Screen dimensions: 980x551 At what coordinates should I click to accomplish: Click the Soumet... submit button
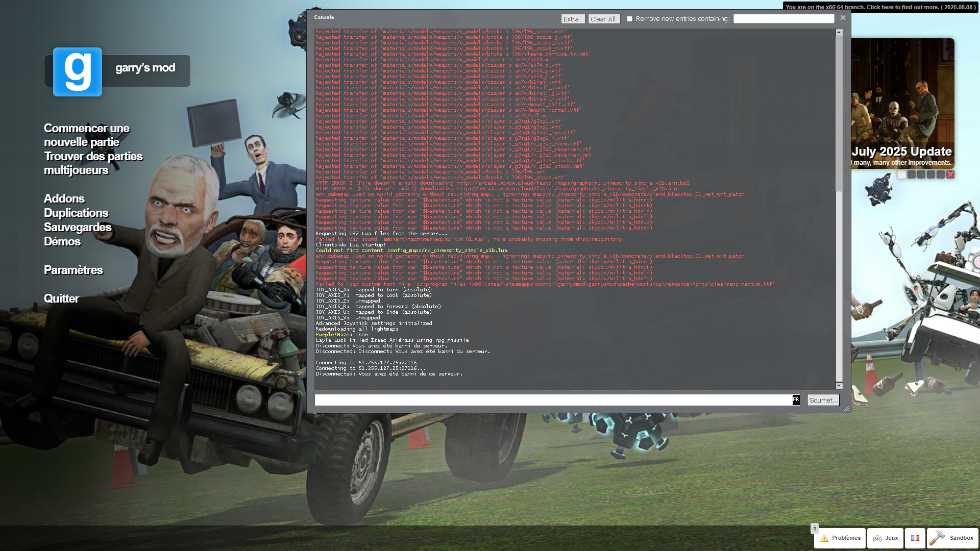[x=823, y=400]
